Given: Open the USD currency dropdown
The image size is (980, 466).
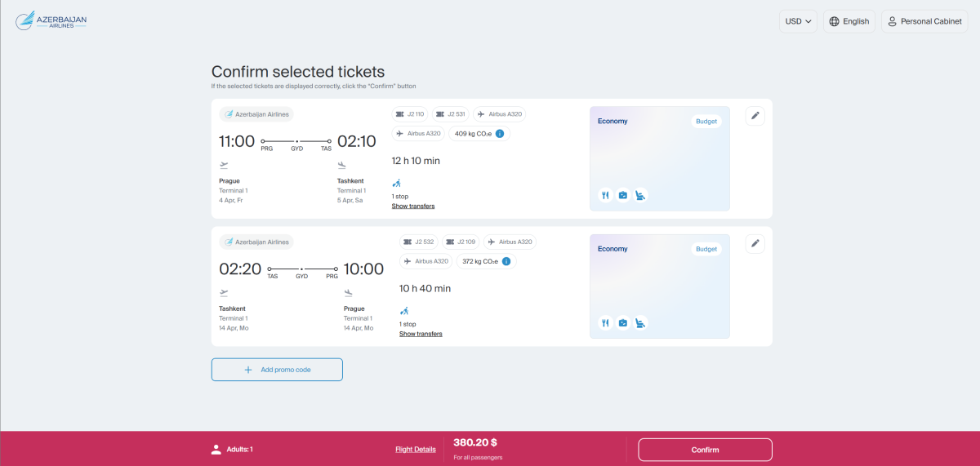Looking at the screenshot, I should (798, 21).
